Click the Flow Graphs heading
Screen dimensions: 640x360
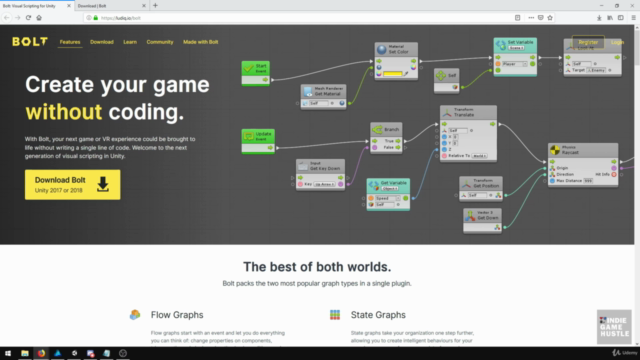(x=177, y=315)
